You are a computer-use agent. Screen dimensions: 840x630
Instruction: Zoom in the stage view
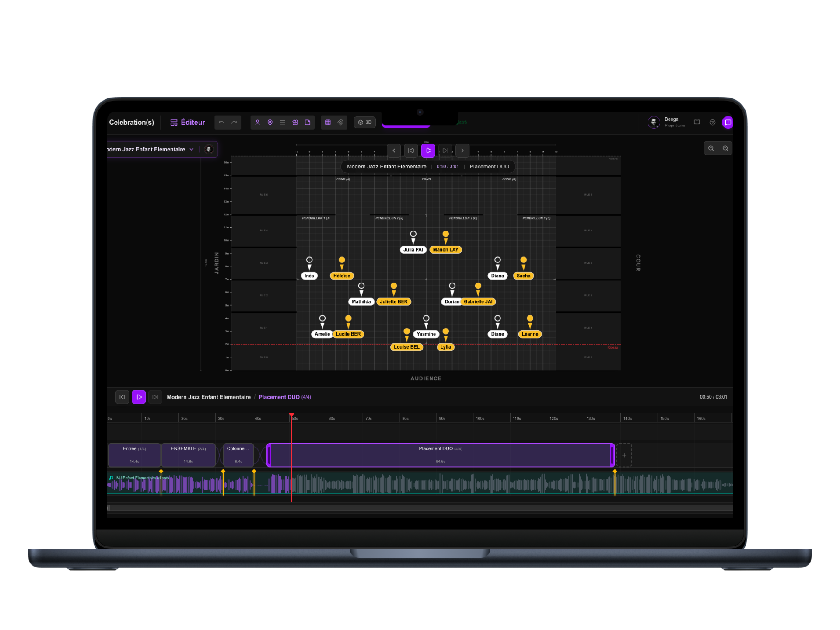click(x=725, y=148)
